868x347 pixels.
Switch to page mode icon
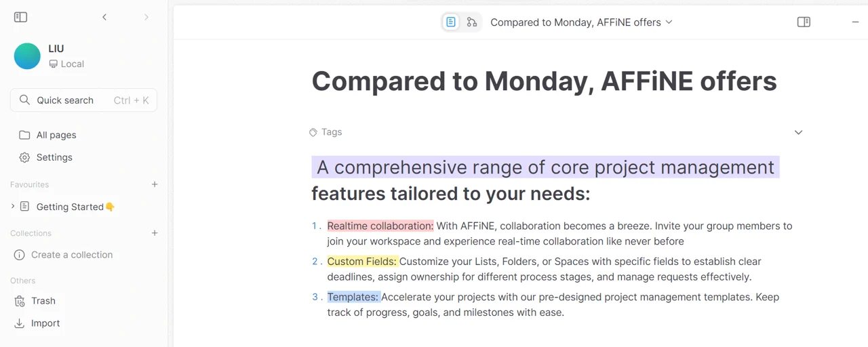pyautogui.click(x=451, y=22)
